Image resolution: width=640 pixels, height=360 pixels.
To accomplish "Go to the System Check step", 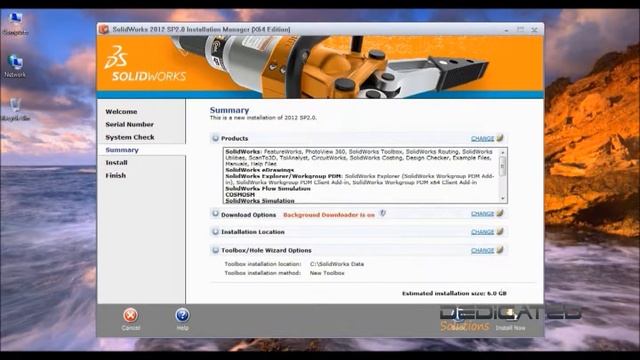I will (x=130, y=137).
